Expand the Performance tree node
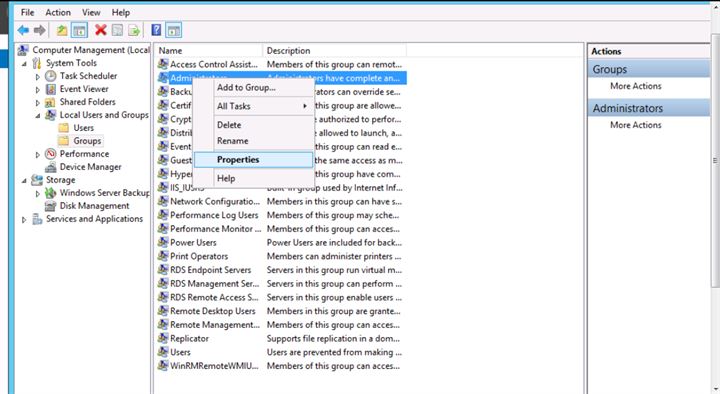The height and width of the screenshot is (394, 720). pyautogui.click(x=38, y=155)
